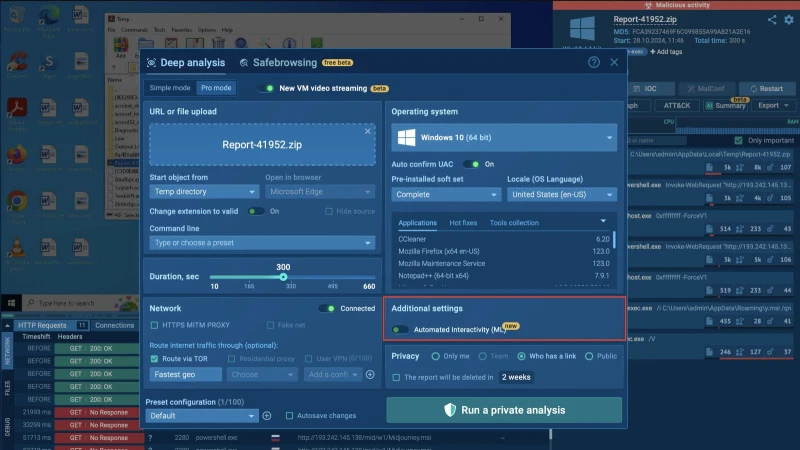Image resolution: width=800 pixels, height=450 pixels.
Task: Switch to the Hot fixes tab
Action: point(463,222)
